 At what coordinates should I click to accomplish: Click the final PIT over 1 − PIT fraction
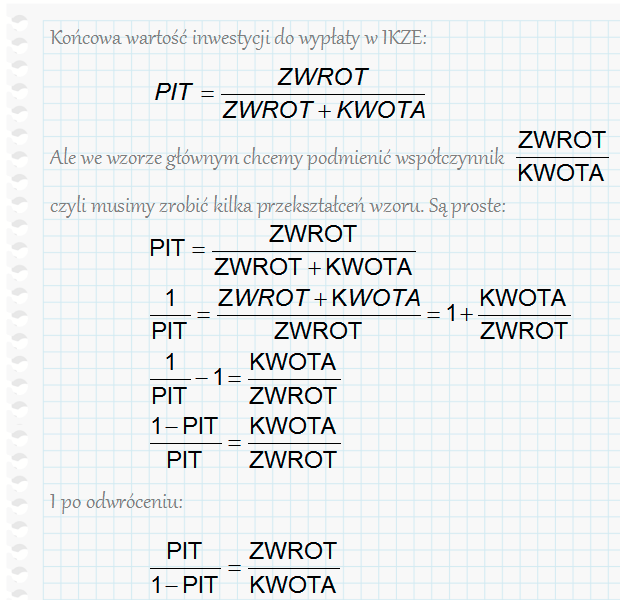tap(184, 567)
